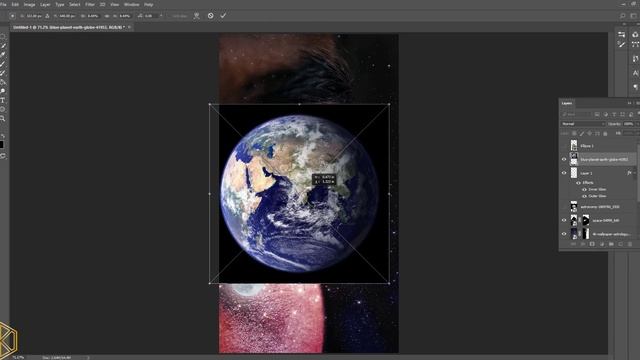
Task: Click the Opacity value field
Action: [629, 124]
